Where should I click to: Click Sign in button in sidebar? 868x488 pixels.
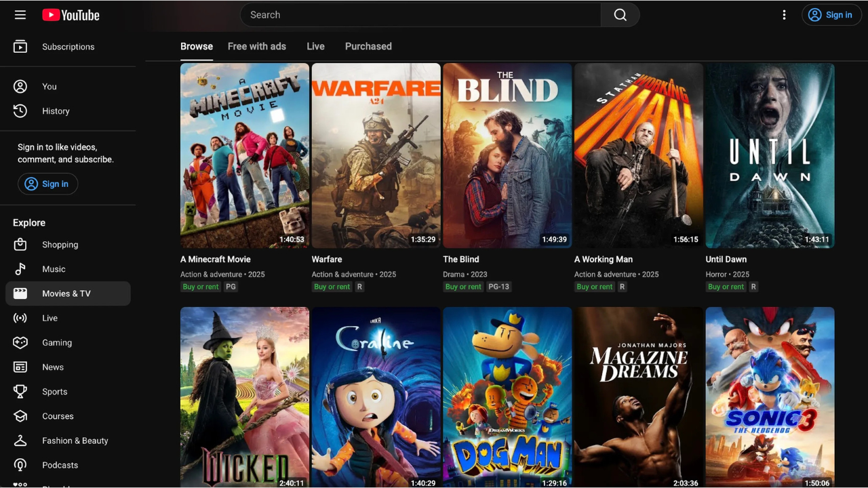coord(47,184)
